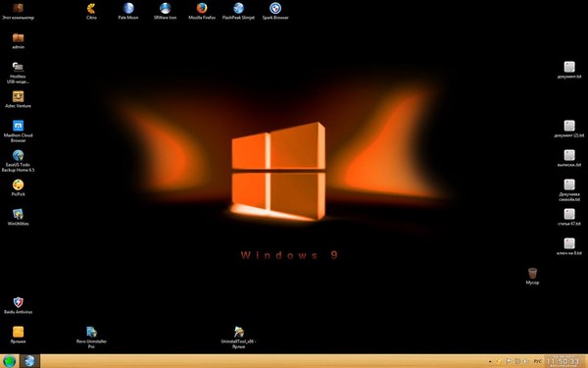Launch the PicPick shortcut
The image size is (588, 368).
click(18, 187)
